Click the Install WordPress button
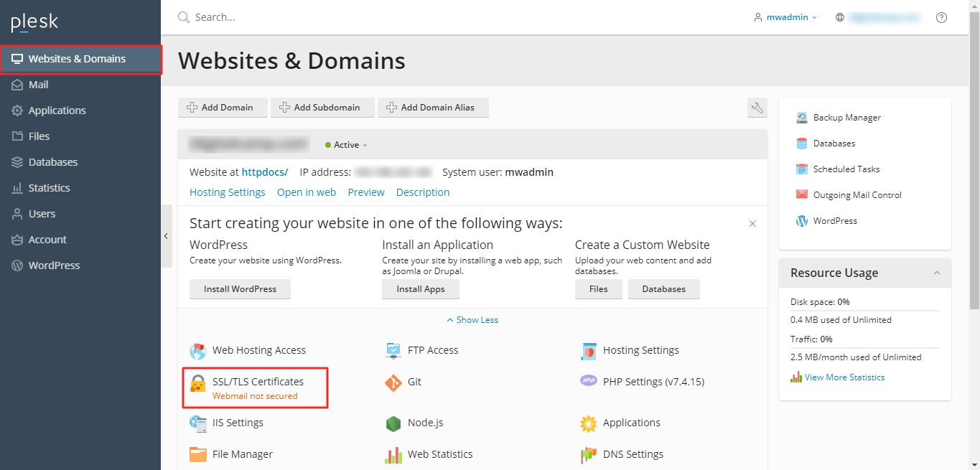Image resolution: width=980 pixels, height=470 pixels. (240, 289)
